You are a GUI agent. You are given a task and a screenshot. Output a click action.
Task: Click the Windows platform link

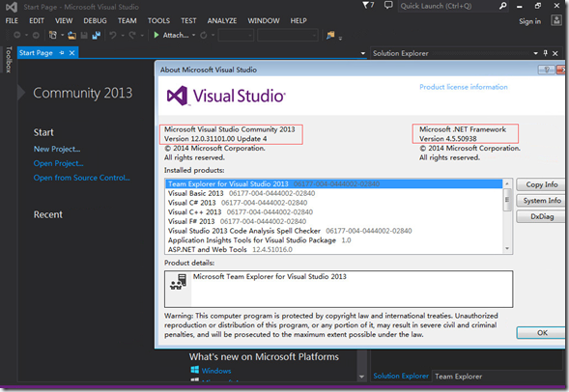pos(216,371)
